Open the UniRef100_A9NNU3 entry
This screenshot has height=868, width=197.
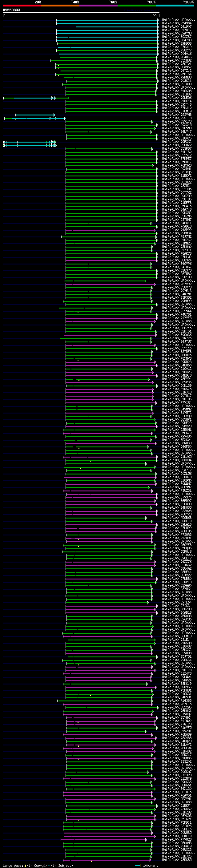pyautogui.click(x=176, y=78)
